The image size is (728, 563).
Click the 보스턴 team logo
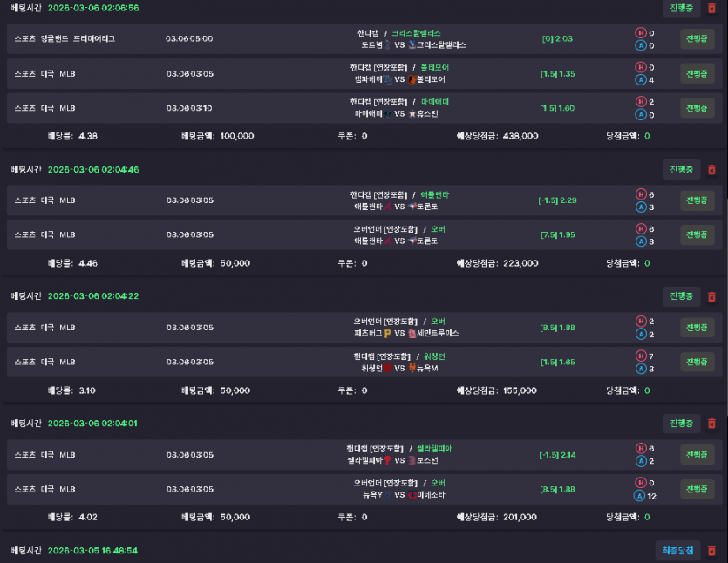pos(412,460)
